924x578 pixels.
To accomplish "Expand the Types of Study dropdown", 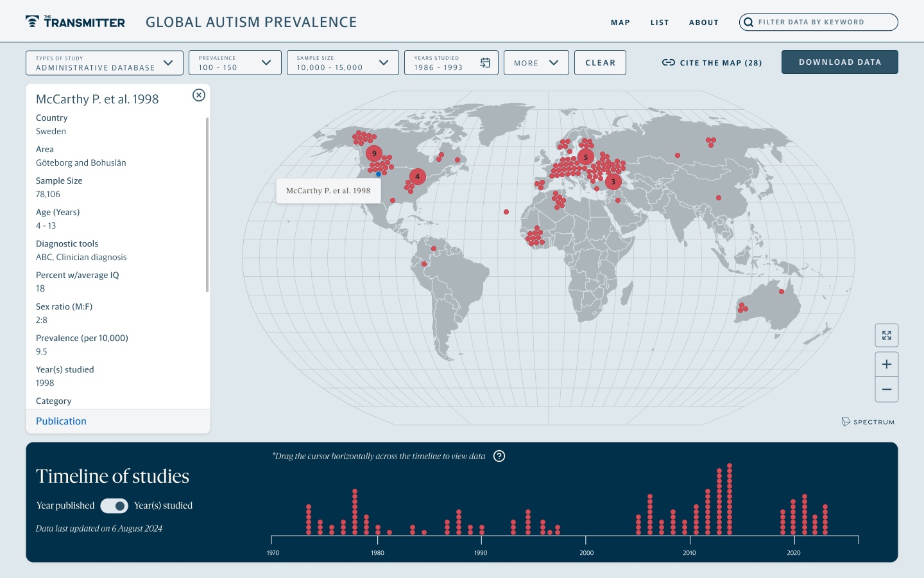I will click(105, 63).
